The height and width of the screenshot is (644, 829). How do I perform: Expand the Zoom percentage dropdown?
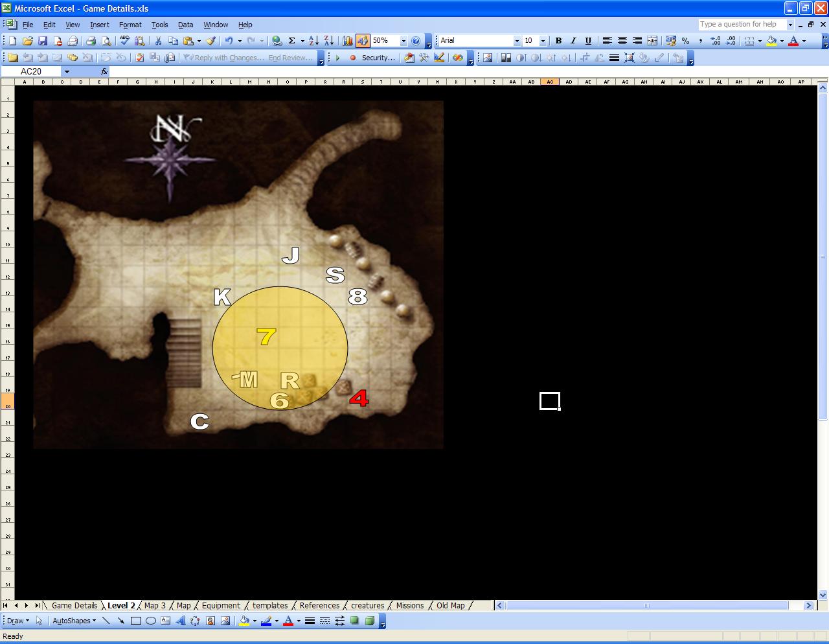403,41
